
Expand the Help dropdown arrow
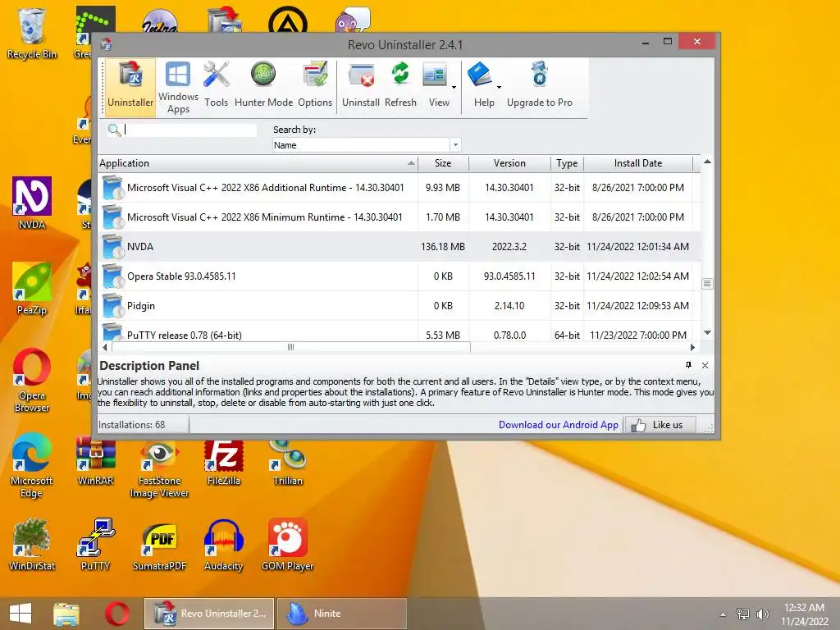click(500, 87)
